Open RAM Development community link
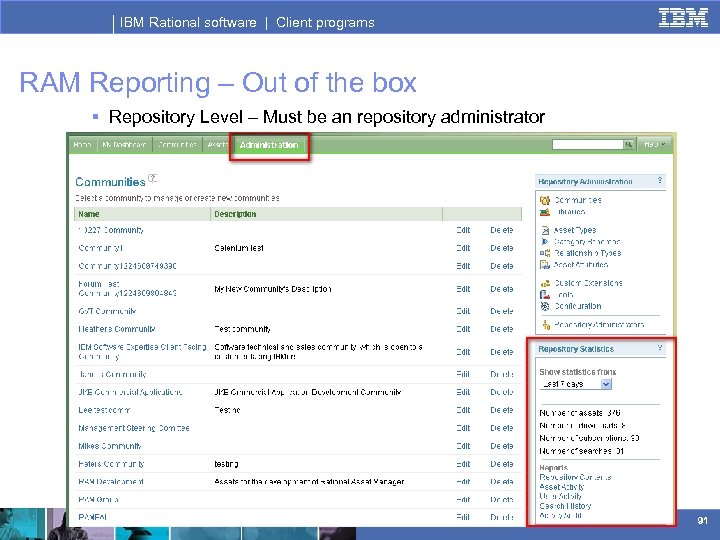Screen dimensions: 720x540 [111, 482]
